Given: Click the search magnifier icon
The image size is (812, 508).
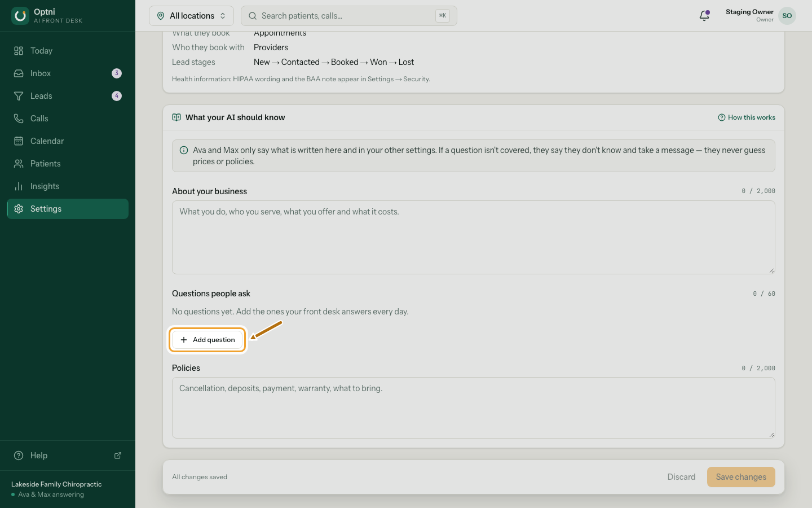Looking at the screenshot, I should 253,16.
